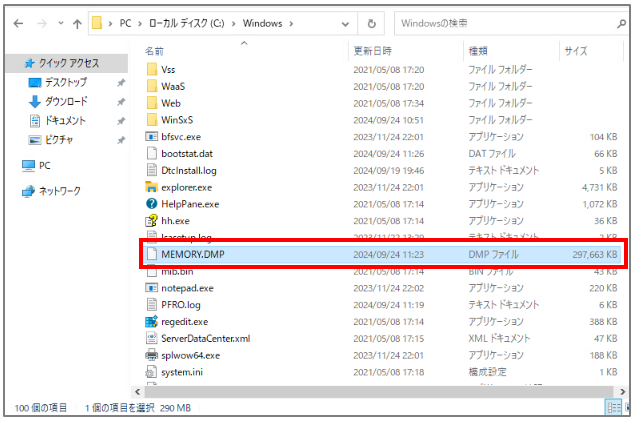The width and height of the screenshot is (633, 421).
Task: Select PC in the address breadcrumb
Action: pos(126,23)
